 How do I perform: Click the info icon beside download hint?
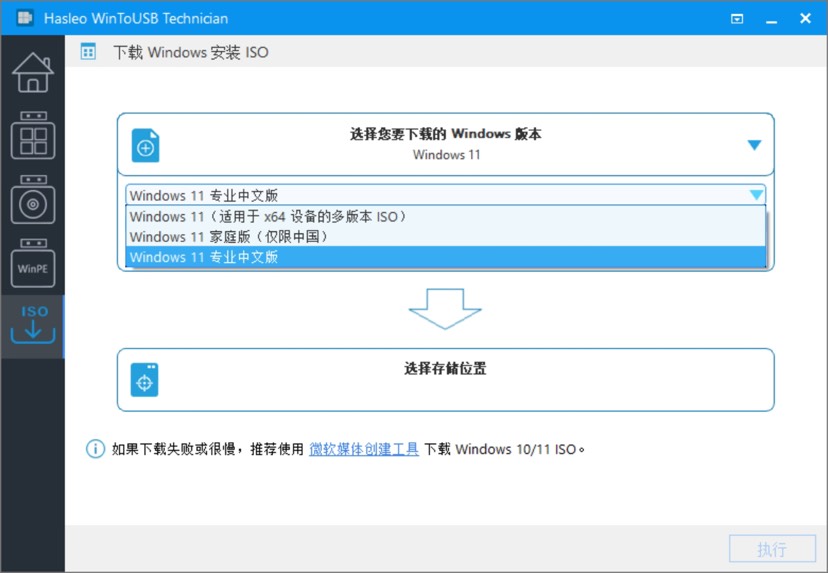(96, 449)
